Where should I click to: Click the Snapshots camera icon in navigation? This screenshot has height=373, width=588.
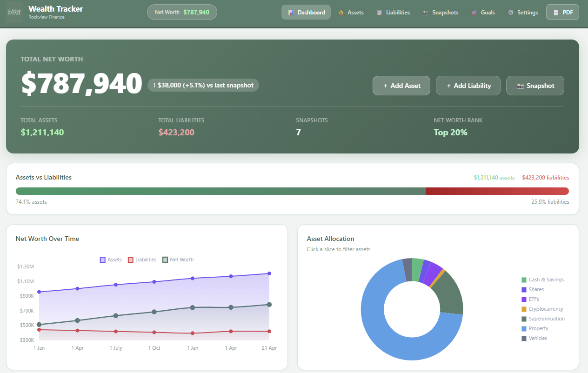click(x=426, y=13)
